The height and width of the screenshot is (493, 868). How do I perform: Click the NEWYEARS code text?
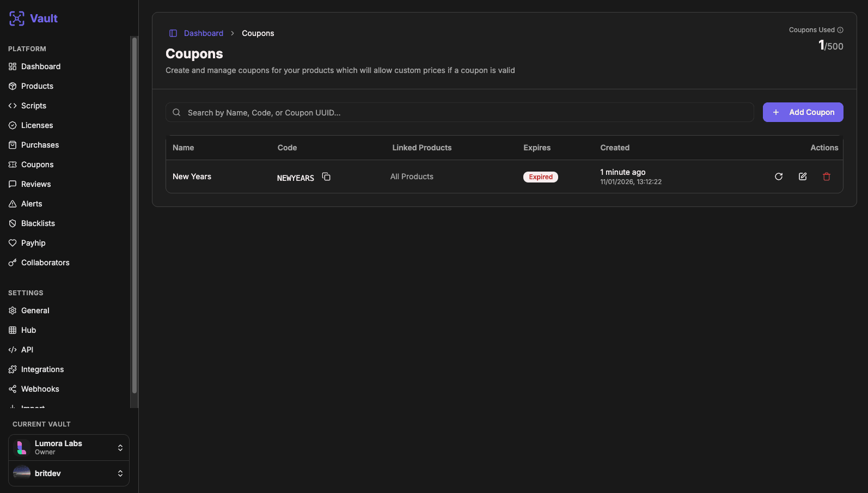click(296, 178)
